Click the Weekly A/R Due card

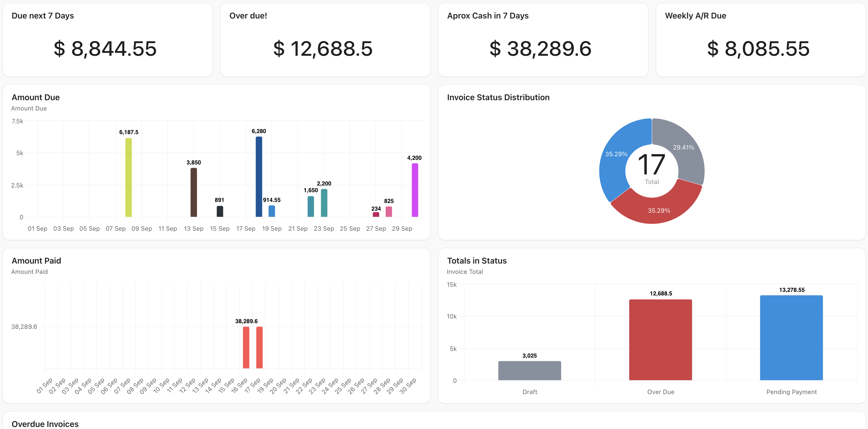[x=760, y=40]
